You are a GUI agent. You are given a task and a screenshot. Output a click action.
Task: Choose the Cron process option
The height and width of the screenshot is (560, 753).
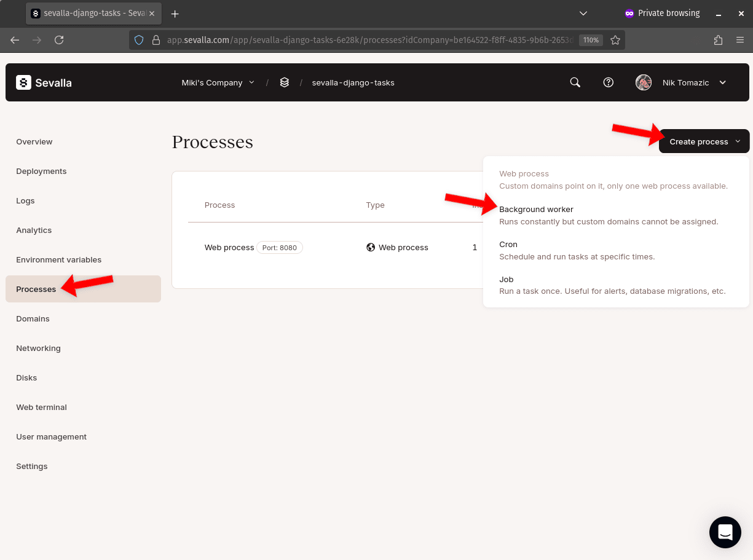coord(508,245)
